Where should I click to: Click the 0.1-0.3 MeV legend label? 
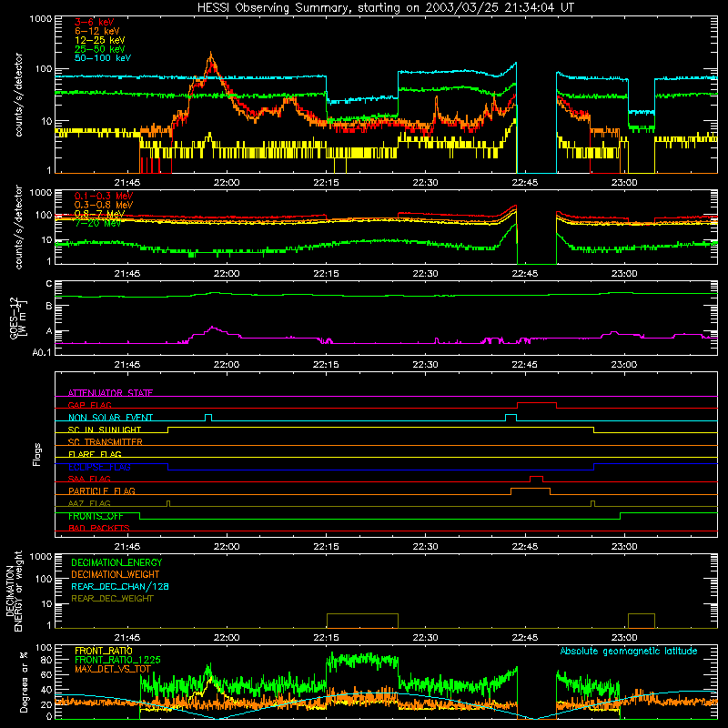pyautogui.click(x=104, y=196)
